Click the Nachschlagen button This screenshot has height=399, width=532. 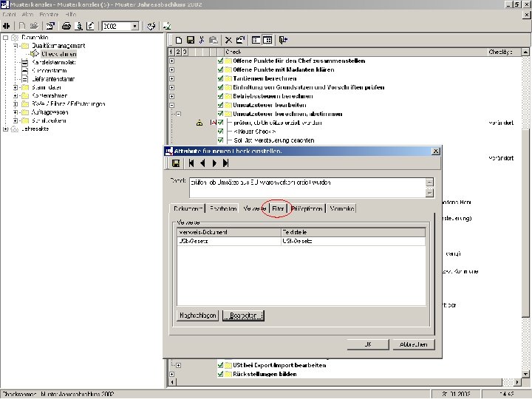198,316
